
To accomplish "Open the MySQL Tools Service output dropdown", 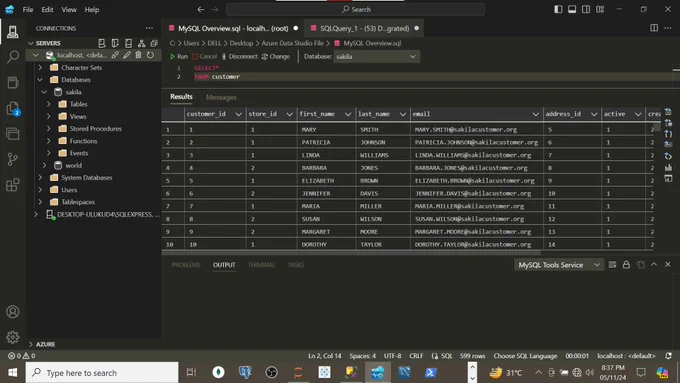I will (x=559, y=265).
